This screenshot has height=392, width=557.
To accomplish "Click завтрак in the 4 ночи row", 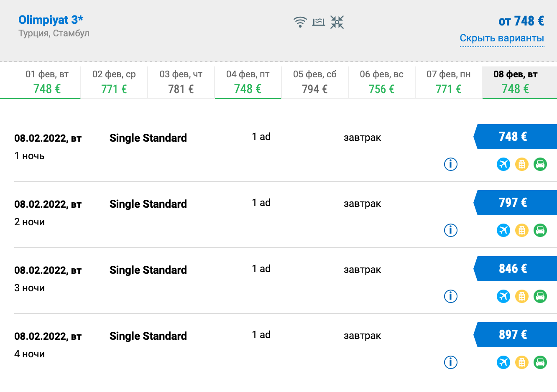I will [x=363, y=336].
